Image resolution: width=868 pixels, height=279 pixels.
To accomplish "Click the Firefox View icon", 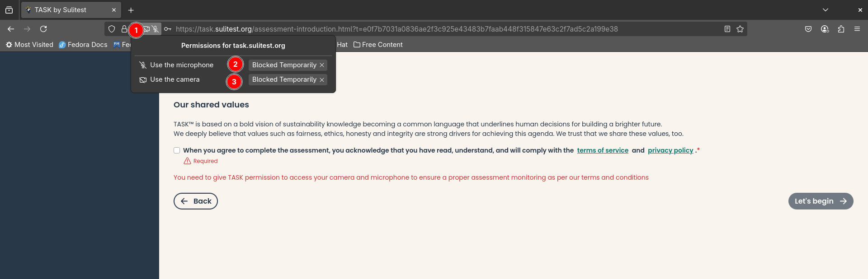I will [x=9, y=10].
